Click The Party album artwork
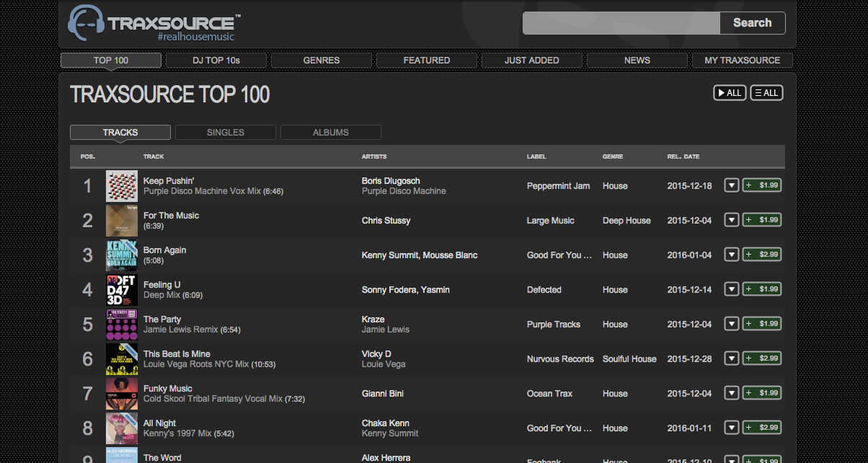Screen dimensions: 868x463 122,325
